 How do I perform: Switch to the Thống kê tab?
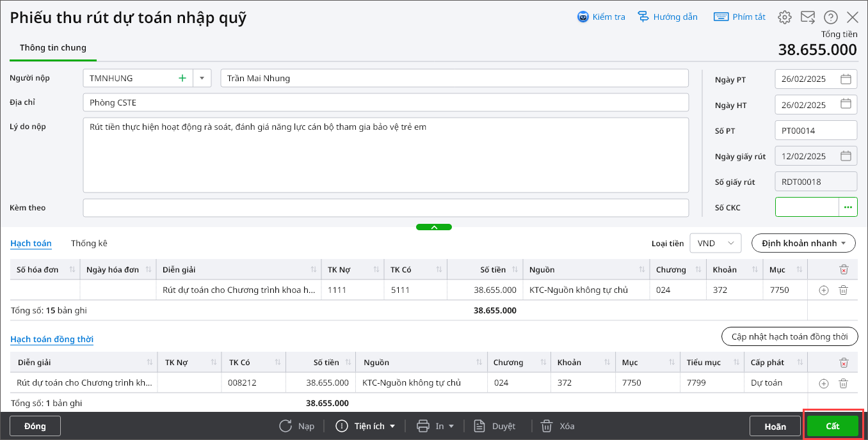tap(89, 243)
